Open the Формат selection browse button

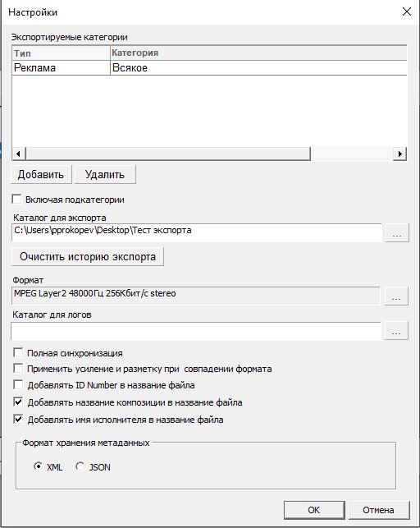pyautogui.click(x=396, y=296)
